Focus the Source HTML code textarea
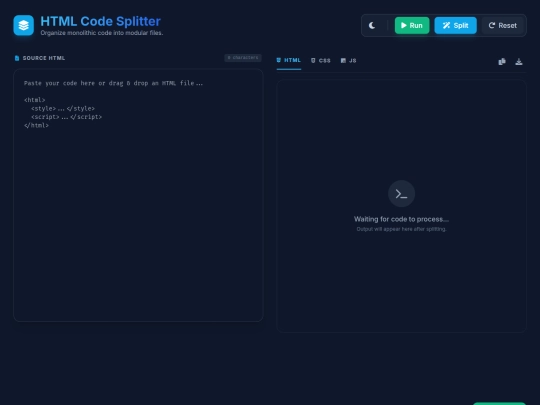The image size is (540, 405). tap(138, 195)
